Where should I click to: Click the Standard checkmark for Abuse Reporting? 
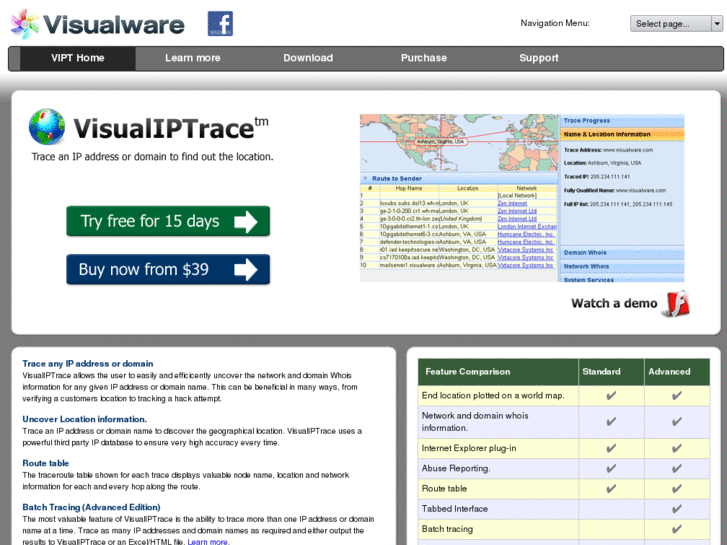(x=611, y=468)
